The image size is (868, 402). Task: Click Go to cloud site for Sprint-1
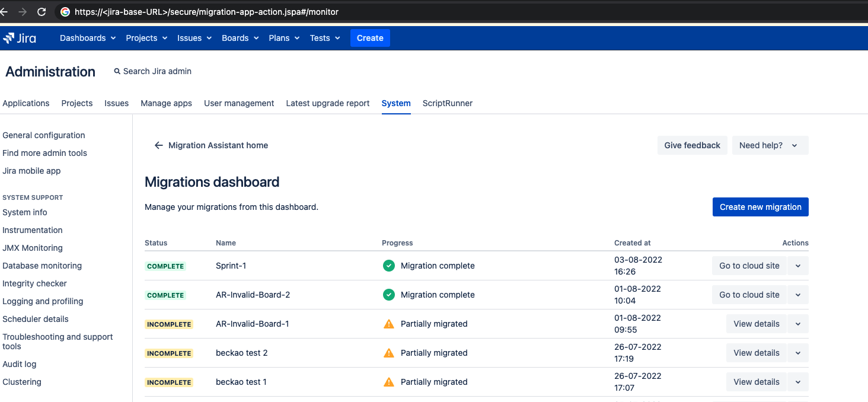point(749,266)
